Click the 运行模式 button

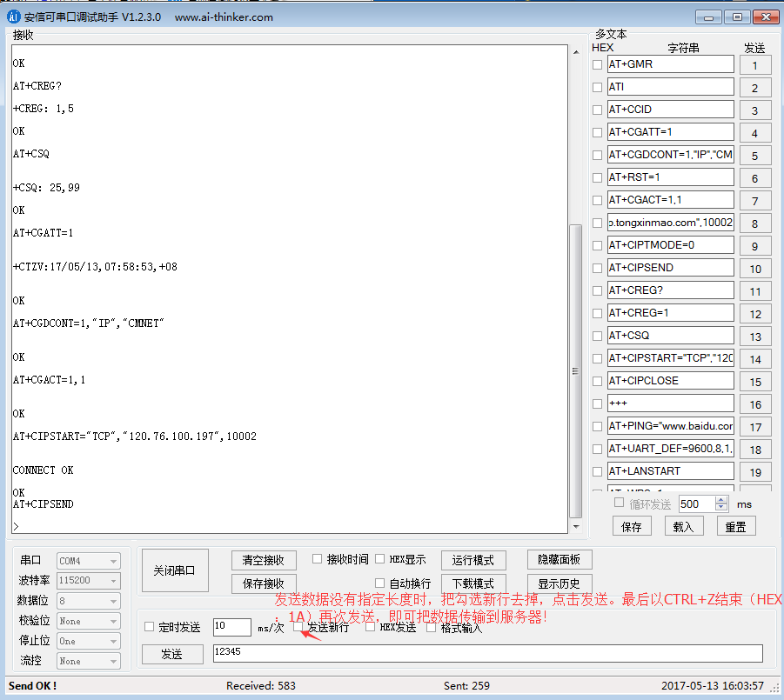[x=473, y=560]
